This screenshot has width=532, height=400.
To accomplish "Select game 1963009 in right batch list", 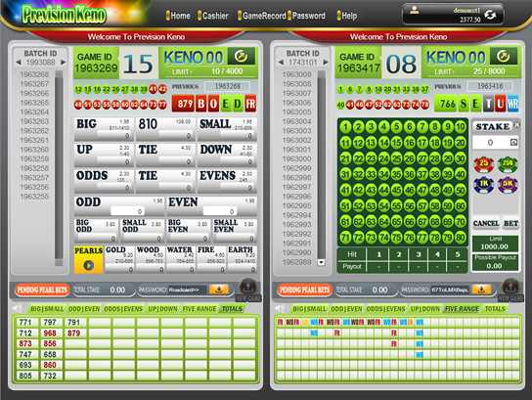I will pos(297,74).
